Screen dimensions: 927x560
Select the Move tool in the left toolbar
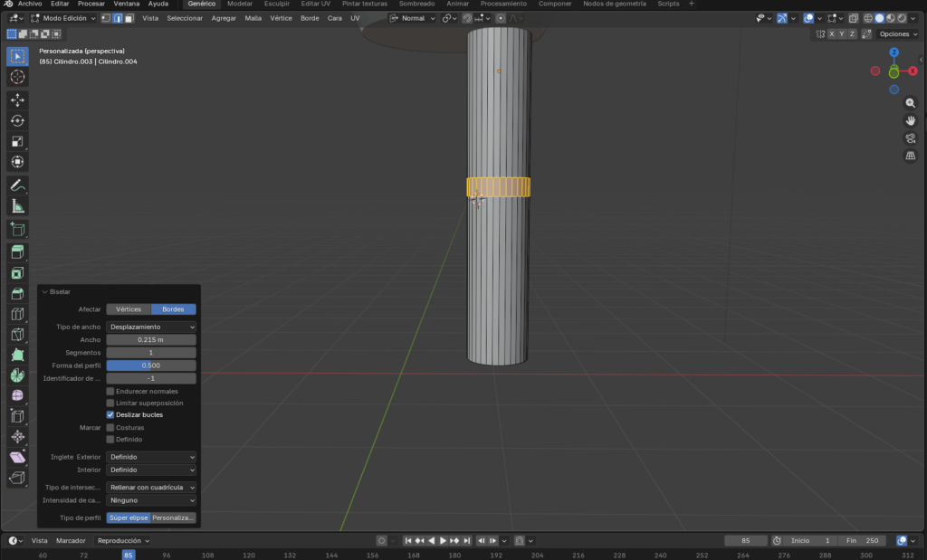point(17,100)
